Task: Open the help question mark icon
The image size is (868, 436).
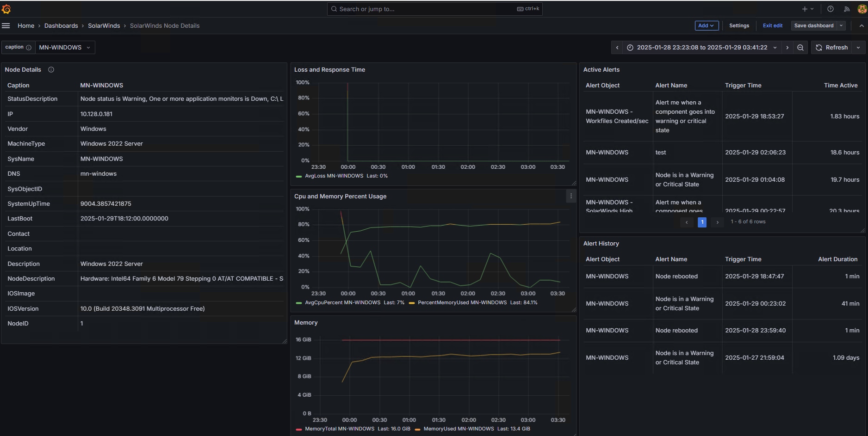Action: point(831,9)
